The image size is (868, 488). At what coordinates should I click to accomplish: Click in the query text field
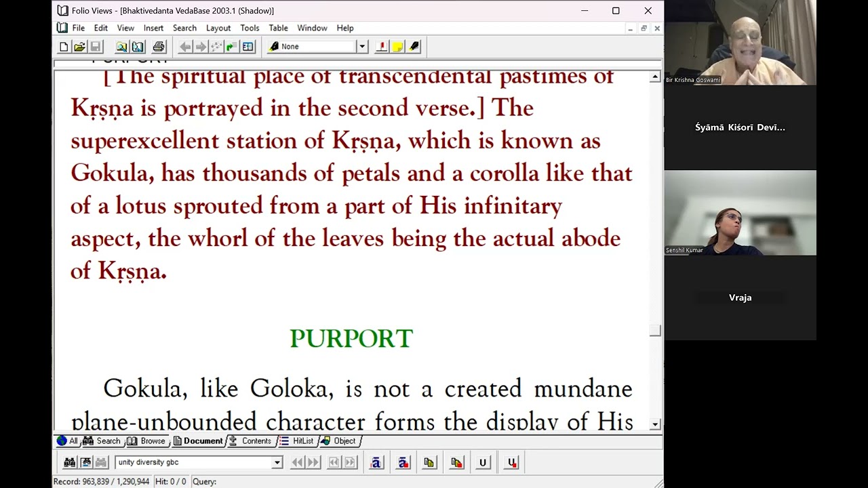tap(193, 462)
